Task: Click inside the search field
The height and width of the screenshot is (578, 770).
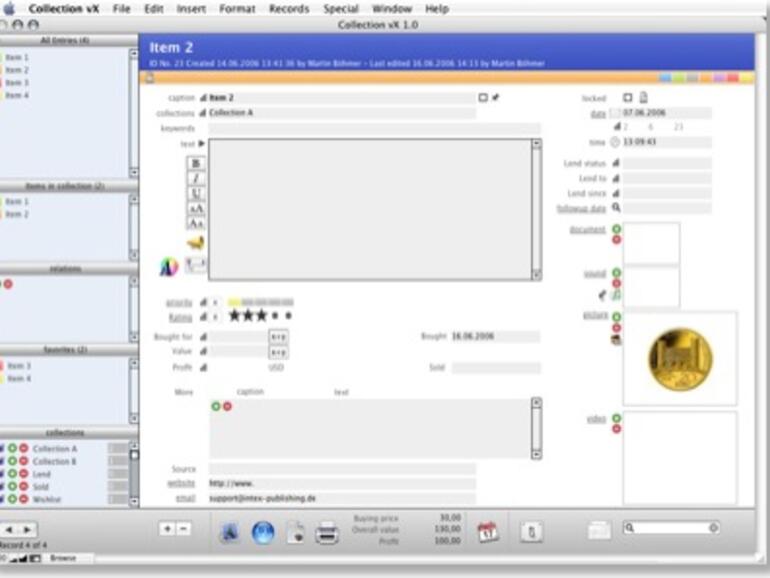Action: (671, 528)
